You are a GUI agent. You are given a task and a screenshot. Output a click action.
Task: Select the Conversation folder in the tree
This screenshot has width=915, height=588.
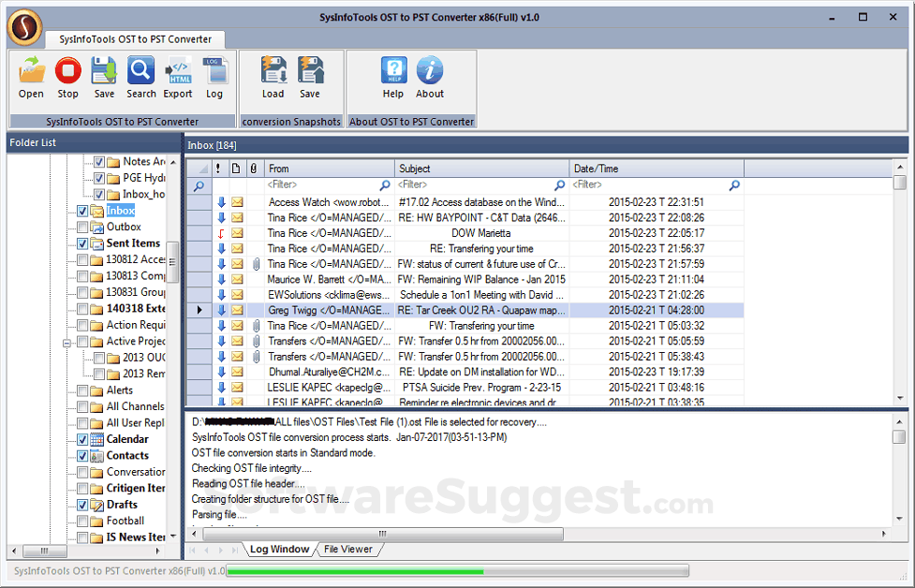point(136,472)
